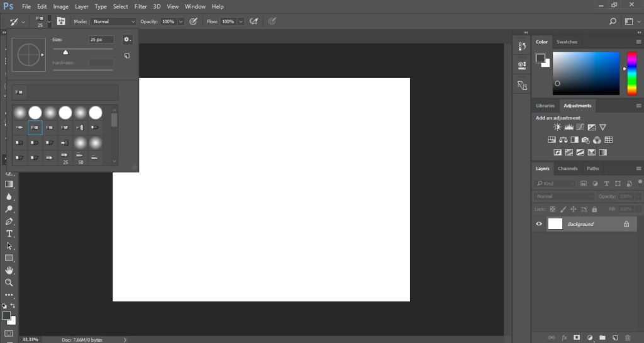The height and width of the screenshot is (343, 644).
Task: Select the Gradient tool
Action: point(9,184)
